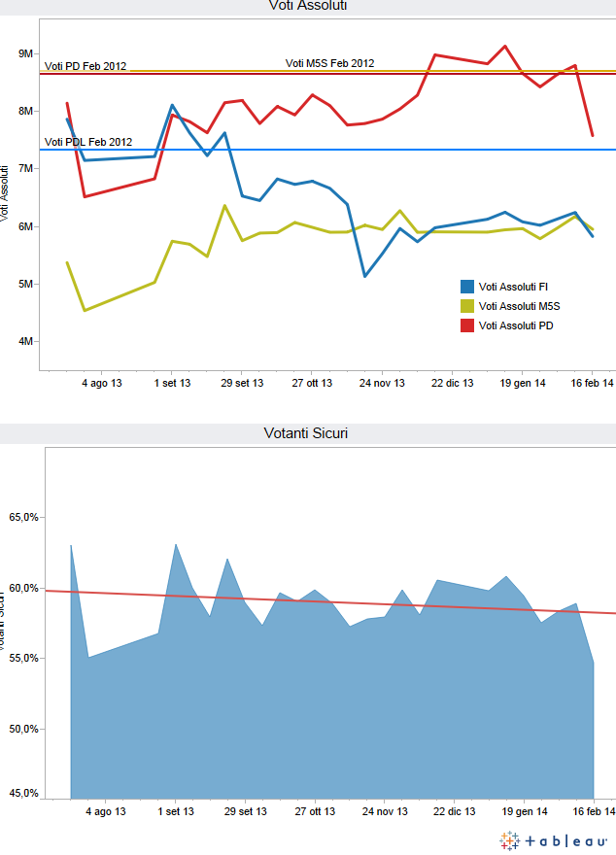Click the 9M tick on the Voti Assoluti axis
The image size is (616, 855).
click(x=25, y=53)
